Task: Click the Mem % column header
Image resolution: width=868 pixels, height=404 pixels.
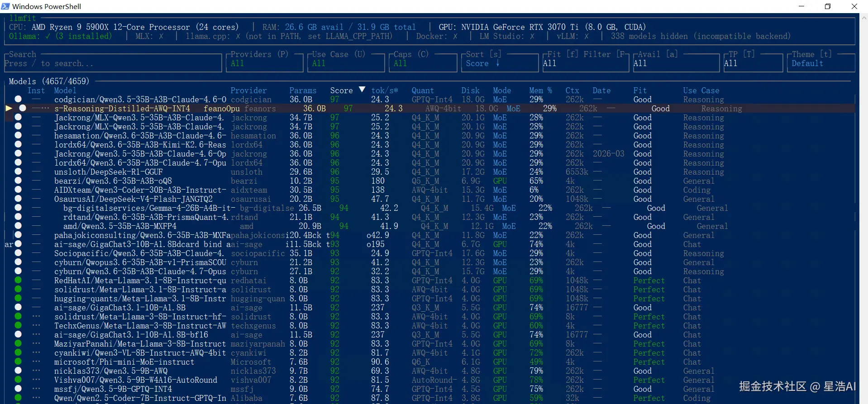Action: pyautogui.click(x=541, y=90)
